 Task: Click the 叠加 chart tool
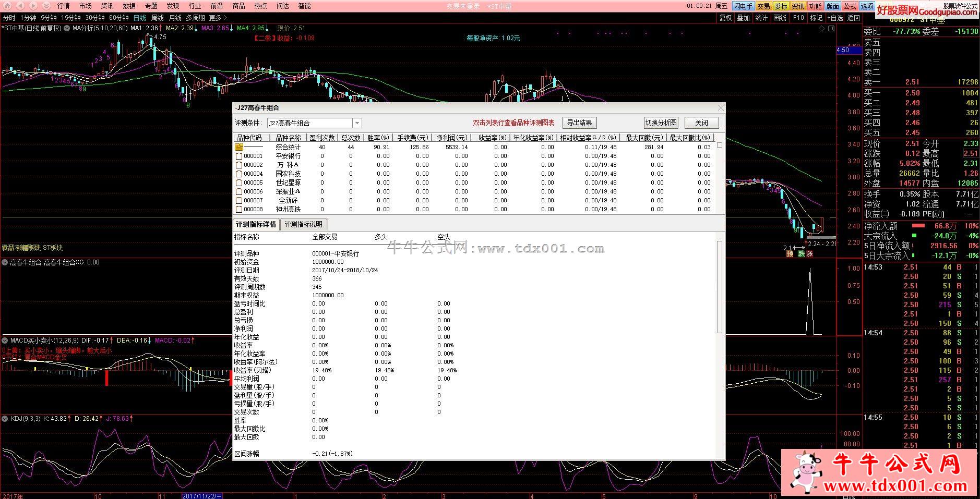743,18
